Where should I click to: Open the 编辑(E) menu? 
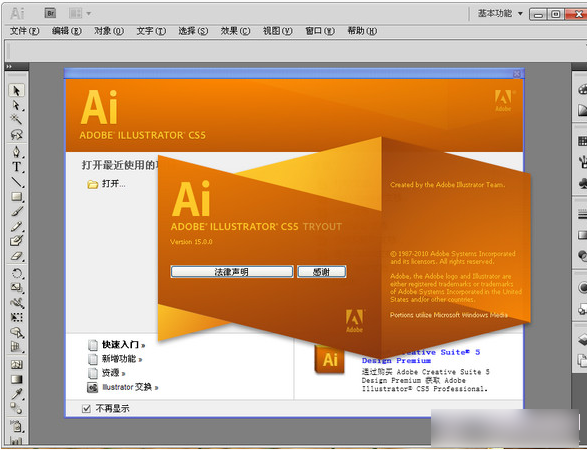pyautogui.click(x=67, y=31)
